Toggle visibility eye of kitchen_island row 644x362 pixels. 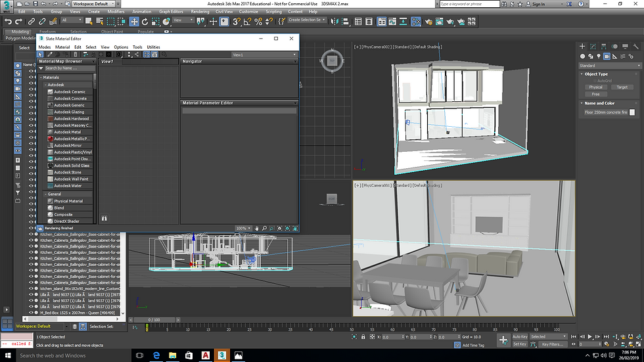[31, 288]
